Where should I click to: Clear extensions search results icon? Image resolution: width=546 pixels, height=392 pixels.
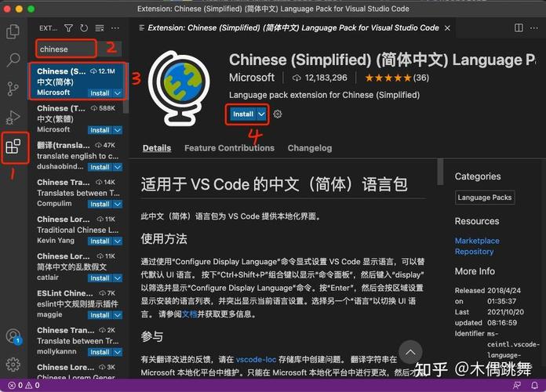click(100, 28)
